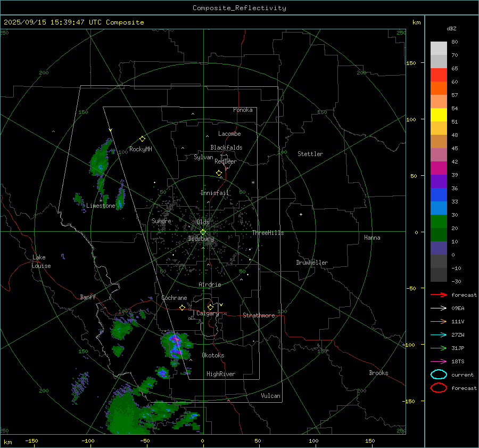Click the Ponoka label on map
The height and width of the screenshot is (448, 479).
(x=243, y=110)
